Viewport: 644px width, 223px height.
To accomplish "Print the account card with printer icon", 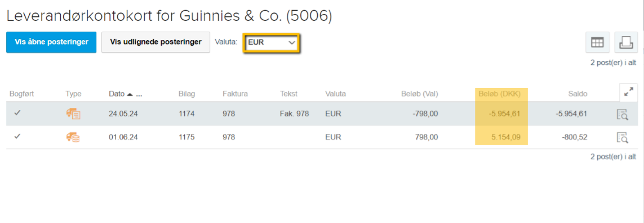I will tap(626, 42).
